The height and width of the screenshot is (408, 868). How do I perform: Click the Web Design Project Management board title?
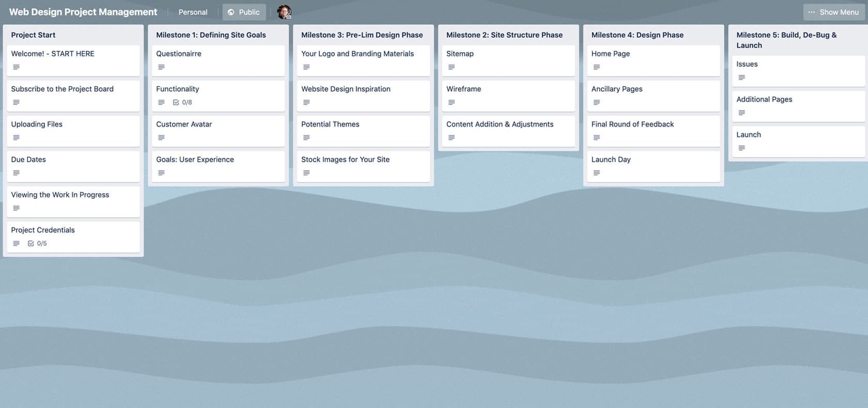83,12
